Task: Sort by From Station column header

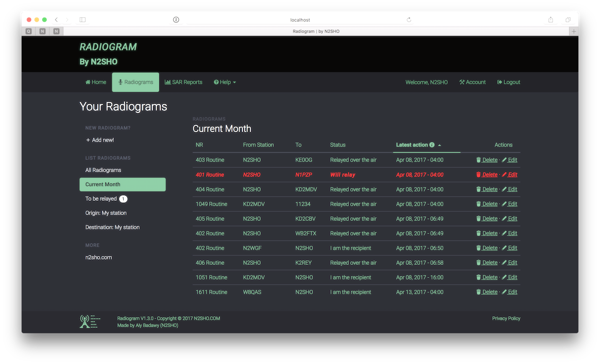Action: tap(258, 145)
